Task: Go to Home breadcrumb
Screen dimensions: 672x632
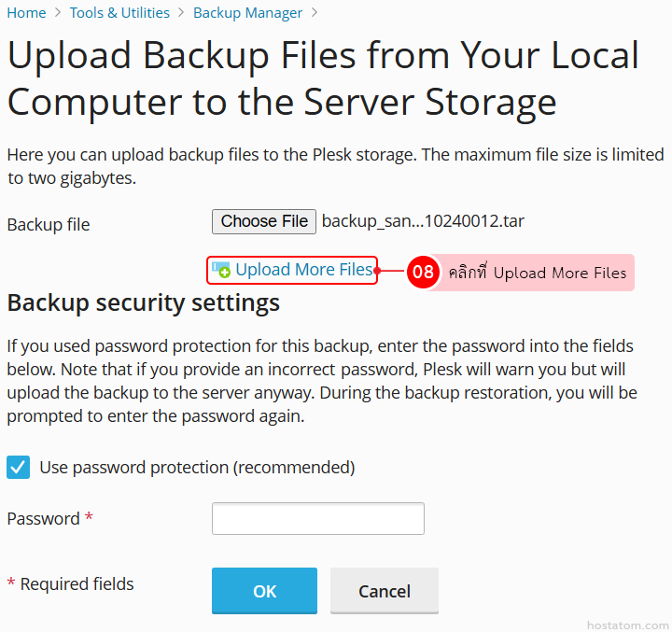Action: click(x=26, y=13)
